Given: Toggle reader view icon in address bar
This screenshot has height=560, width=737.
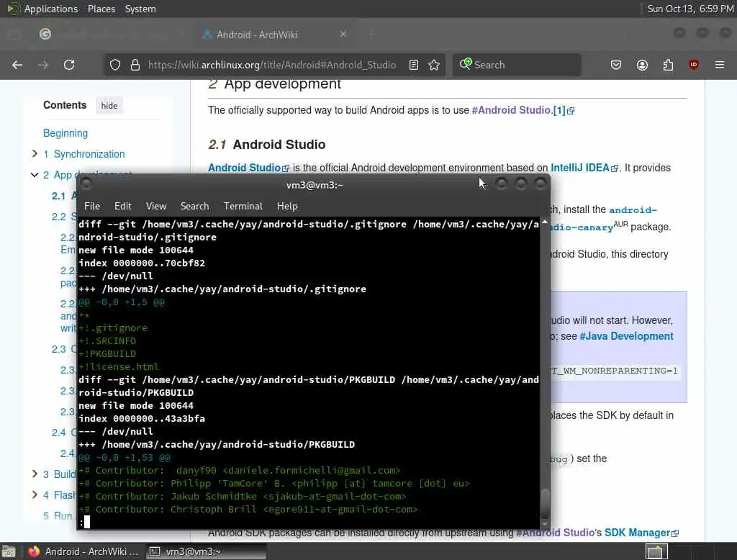Looking at the screenshot, I should click(414, 65).
